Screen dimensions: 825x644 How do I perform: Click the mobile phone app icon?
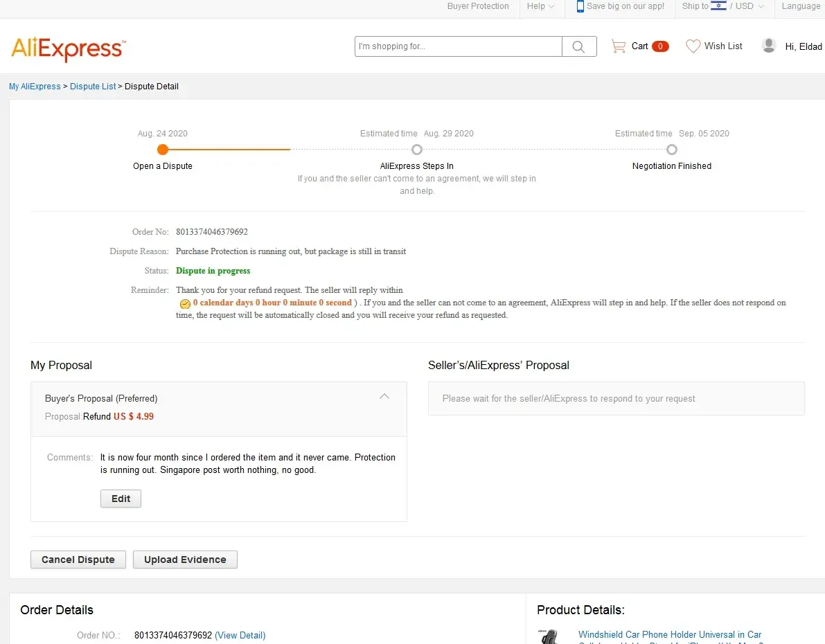580,6
